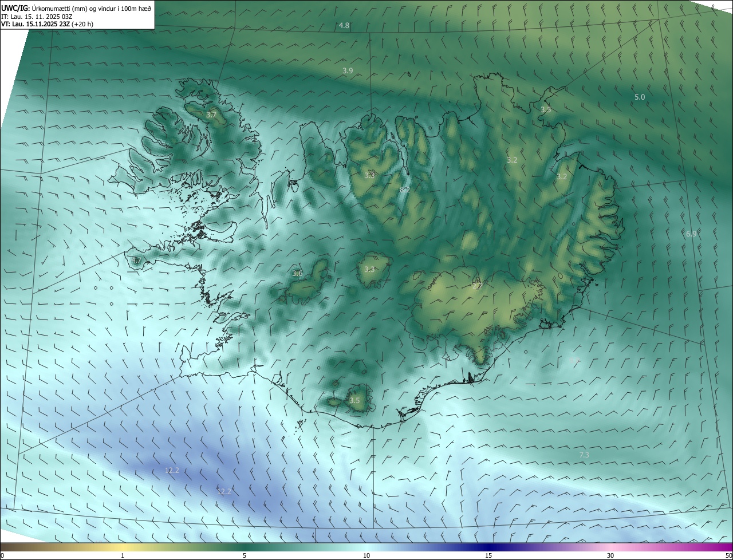Click the colorbar tick label 1

tap(123, 555)
